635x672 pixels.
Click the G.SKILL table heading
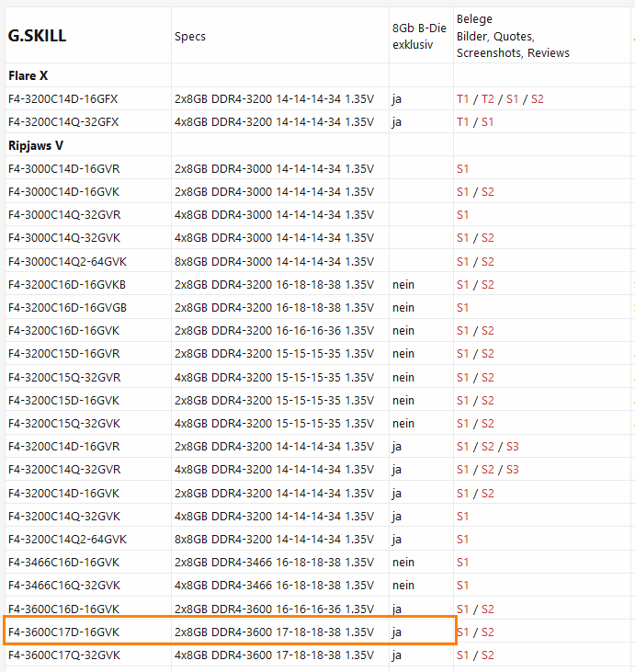[38, 36]
